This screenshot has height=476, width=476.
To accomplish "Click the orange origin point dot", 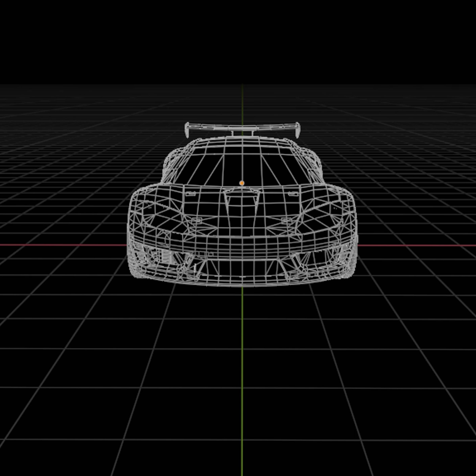I will 242,183.
